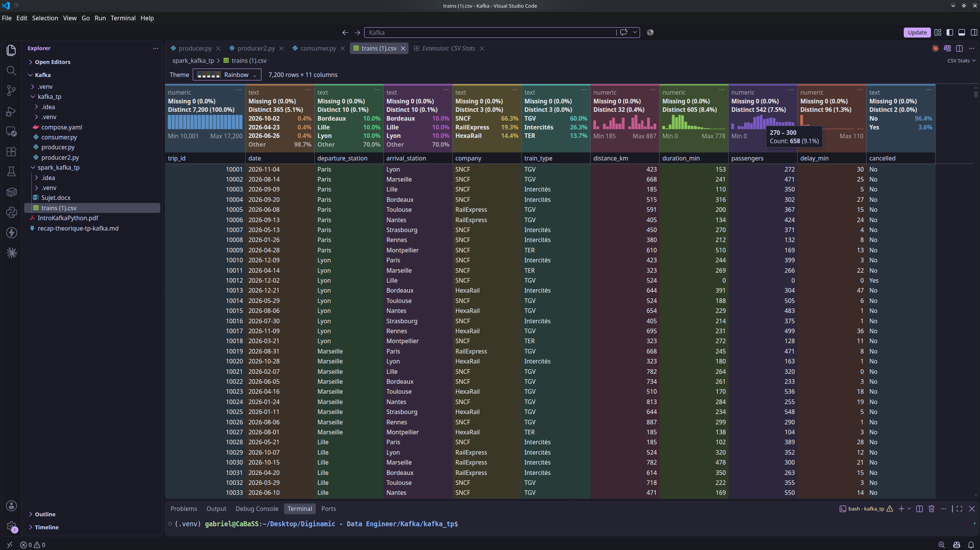Open the Python view in activity bar
Image resolution: width=980 pixels, height=550 pixels.
(11, 212)
